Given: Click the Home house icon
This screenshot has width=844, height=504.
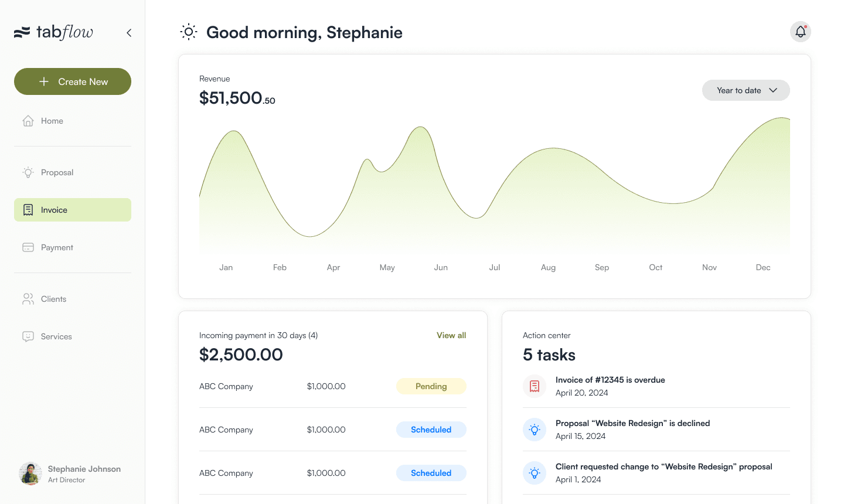Looking at the screenshot, I should (x=28, y=121).
